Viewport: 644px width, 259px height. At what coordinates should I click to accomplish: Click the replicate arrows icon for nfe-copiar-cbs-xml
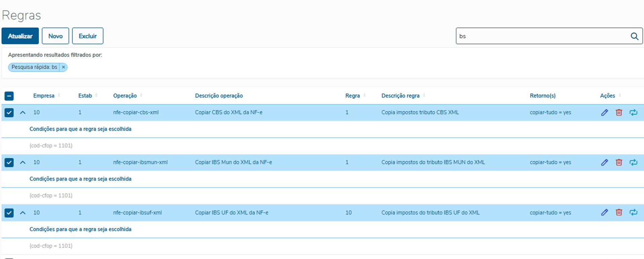click(x=633, y=113)
